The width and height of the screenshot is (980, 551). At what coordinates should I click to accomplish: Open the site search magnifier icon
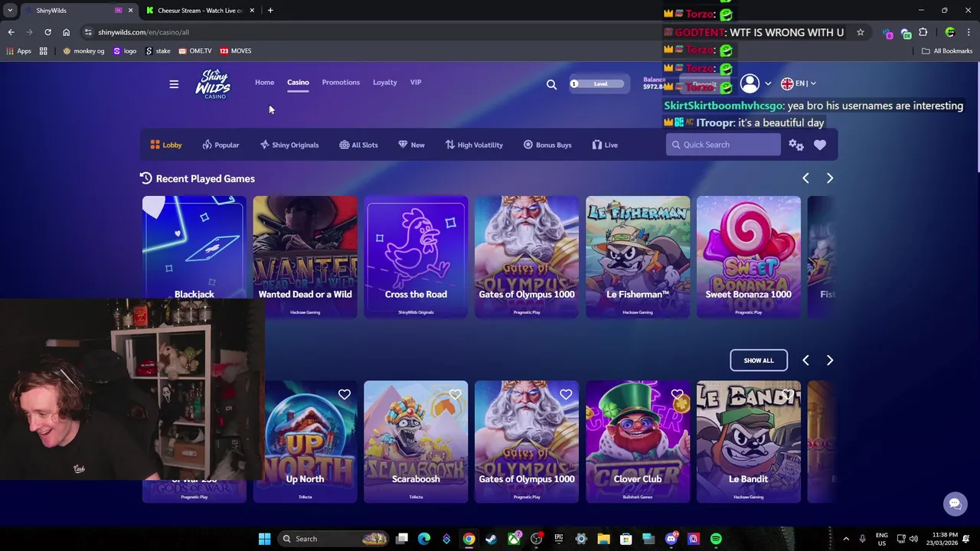pos(551,84)
